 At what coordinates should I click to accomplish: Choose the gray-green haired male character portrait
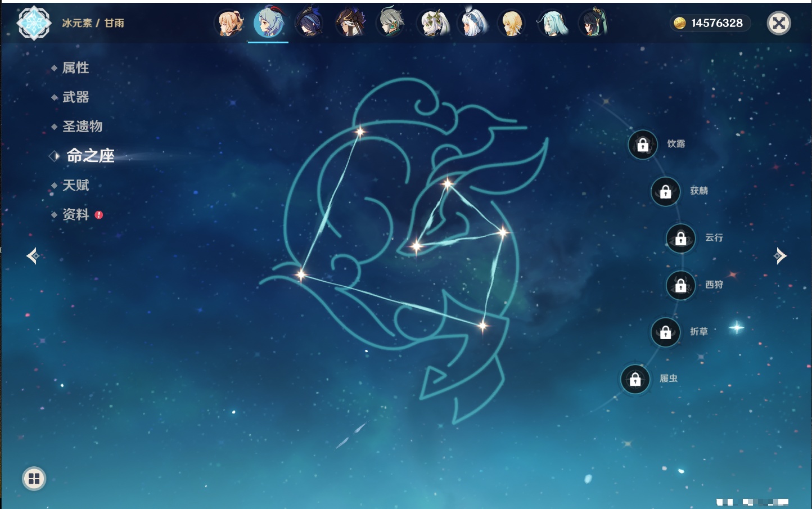[x=391, y=23]
